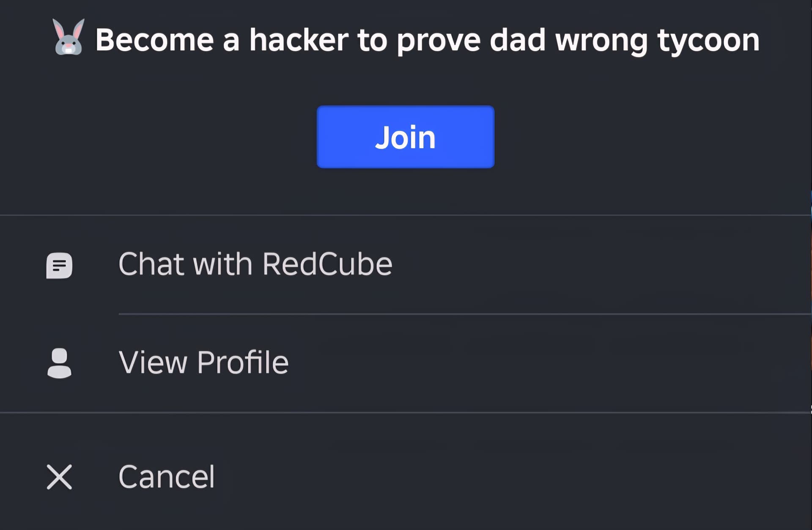The width and height of the screenshot is (812, 530).
Task: Select the person silhouette profile icon
Action: coord(59,363)
